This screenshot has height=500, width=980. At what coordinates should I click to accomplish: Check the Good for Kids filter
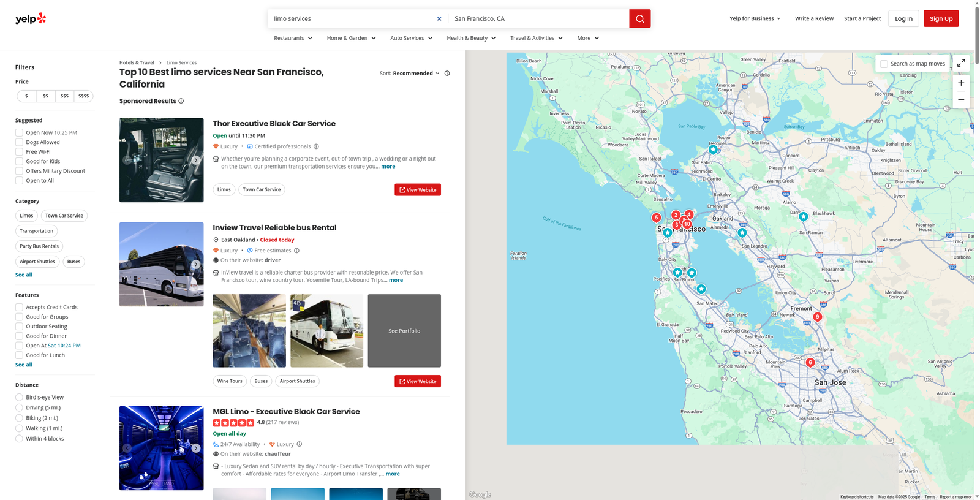coord(19,161)
